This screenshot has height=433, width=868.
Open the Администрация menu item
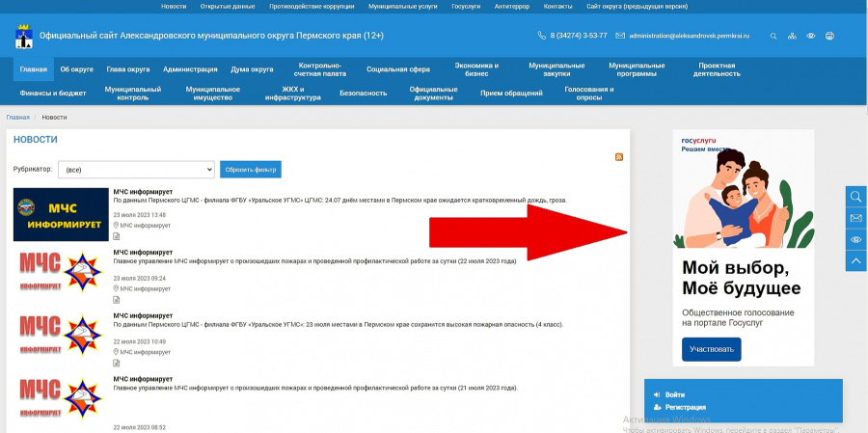[190, 69]
